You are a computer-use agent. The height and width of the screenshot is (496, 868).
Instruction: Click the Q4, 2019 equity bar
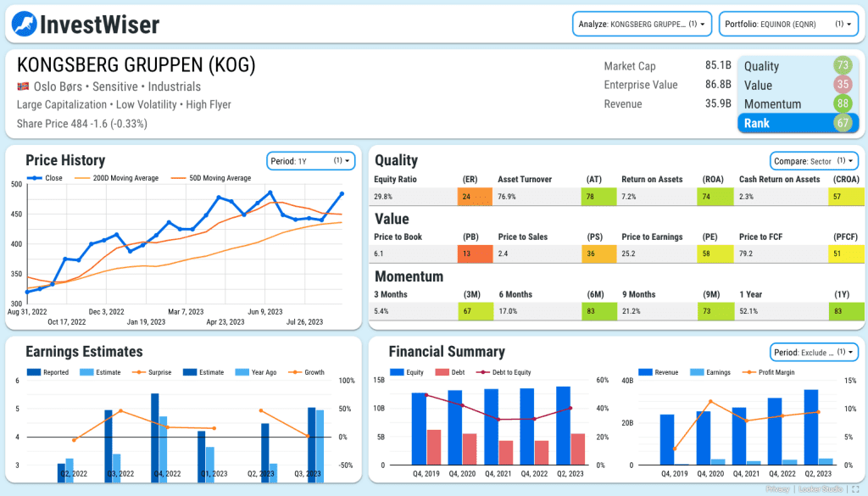pyautogui.click(x=419, y=428)
